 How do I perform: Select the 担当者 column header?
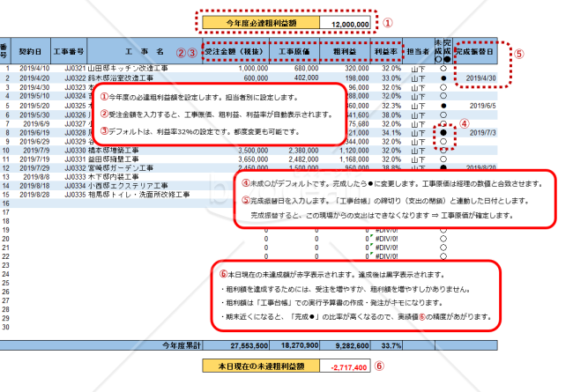coord(419,51)
